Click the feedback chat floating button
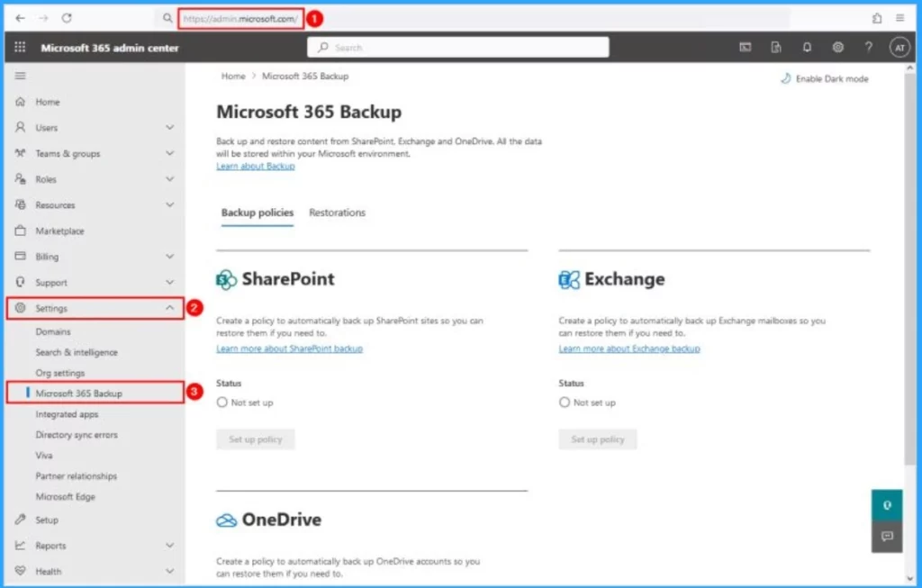 coord(887,537)
